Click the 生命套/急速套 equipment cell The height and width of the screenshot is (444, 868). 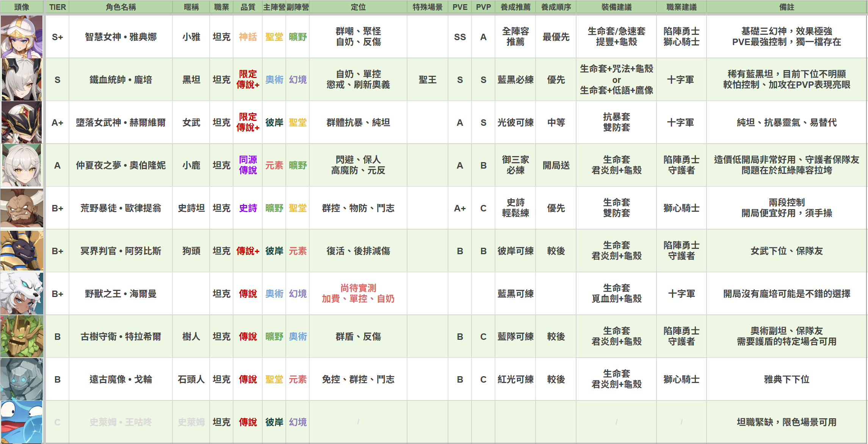click(x=616, y=37)
